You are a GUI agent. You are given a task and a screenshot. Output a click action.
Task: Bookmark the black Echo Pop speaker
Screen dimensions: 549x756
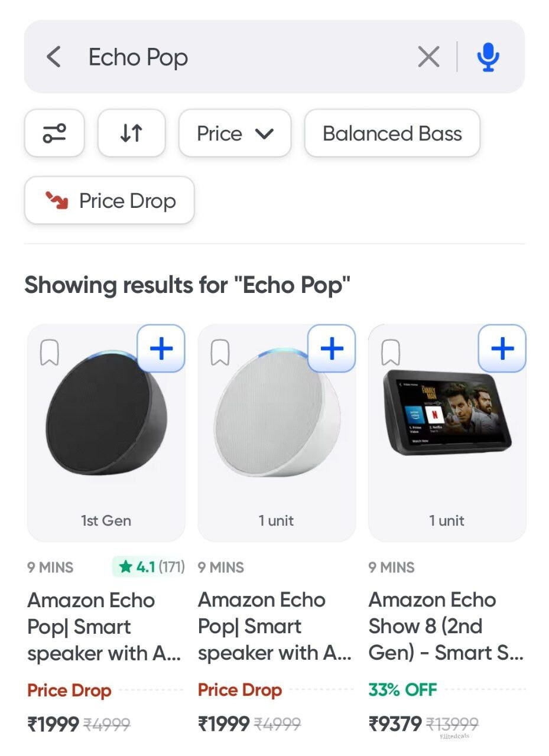pyautogui.click(x=49, y=353)
